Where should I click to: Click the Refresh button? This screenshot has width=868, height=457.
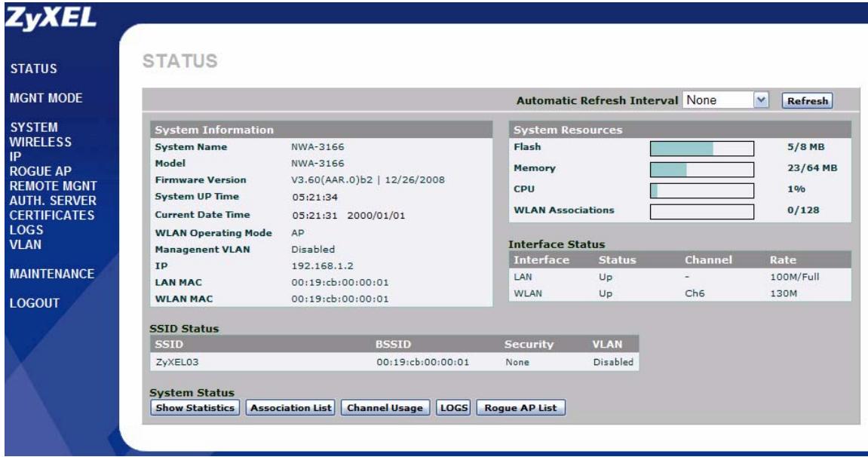(807, 101)
